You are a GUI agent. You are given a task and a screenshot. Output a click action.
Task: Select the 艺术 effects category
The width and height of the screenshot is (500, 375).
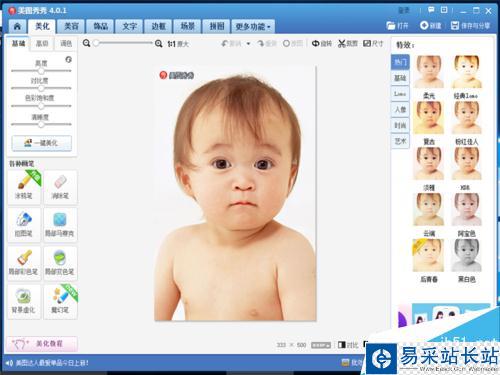tap(400, 141)
